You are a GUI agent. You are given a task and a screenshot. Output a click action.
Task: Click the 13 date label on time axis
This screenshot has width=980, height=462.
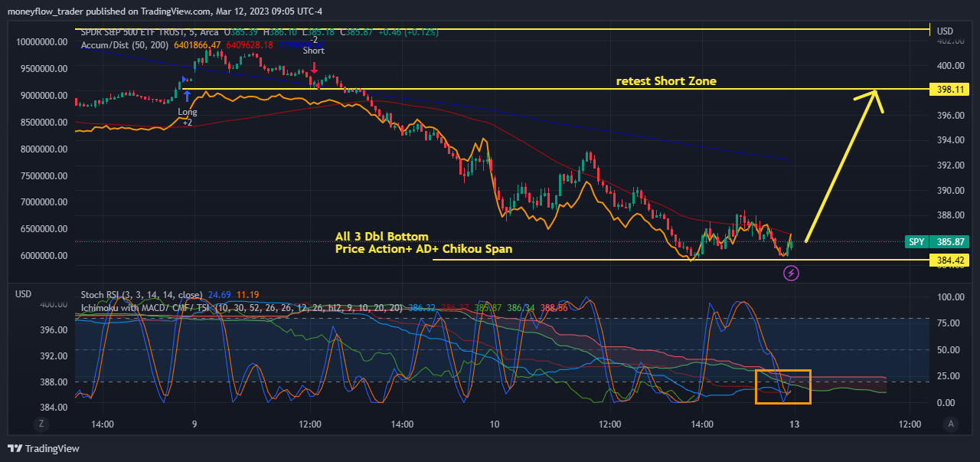pos(795,424)
